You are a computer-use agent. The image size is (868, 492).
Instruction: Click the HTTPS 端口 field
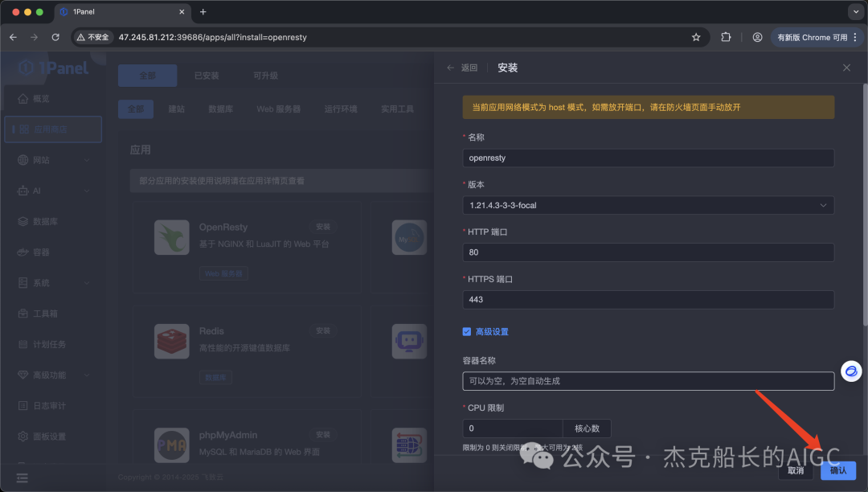point(649,299)
